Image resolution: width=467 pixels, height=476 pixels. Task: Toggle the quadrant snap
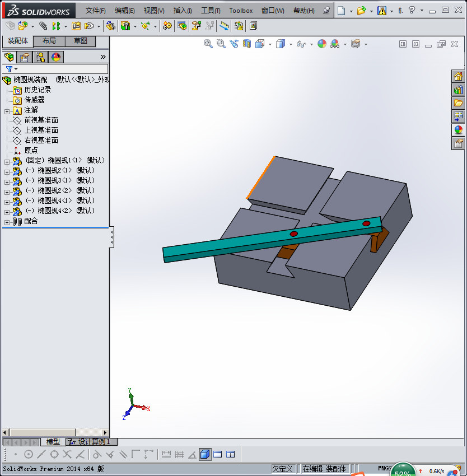click(x=54, y=454)
